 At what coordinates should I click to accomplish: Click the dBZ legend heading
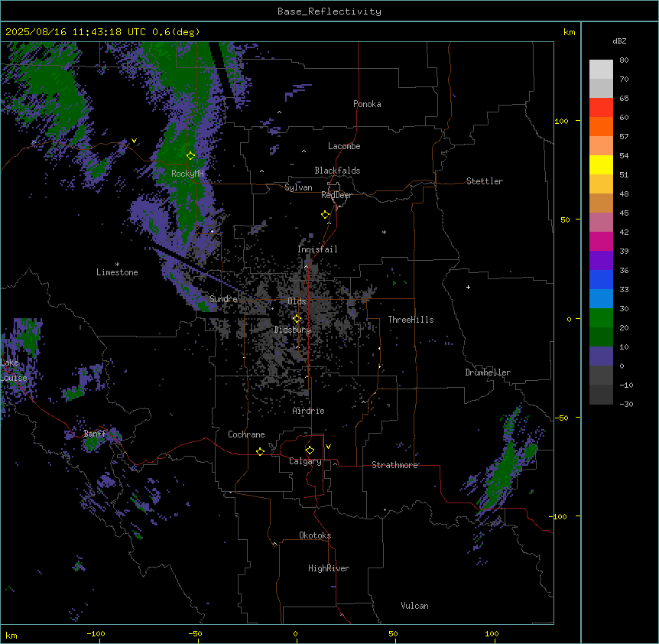(619, 41)
